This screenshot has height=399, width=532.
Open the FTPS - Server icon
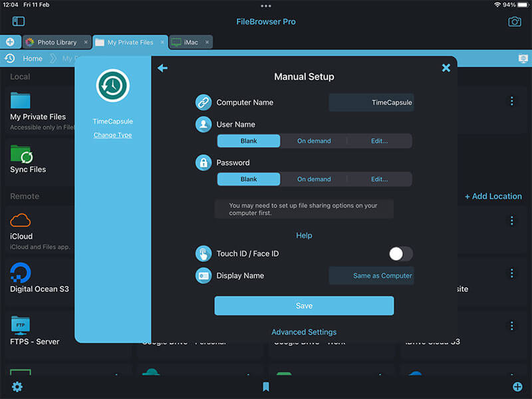(x=21, y=325)
